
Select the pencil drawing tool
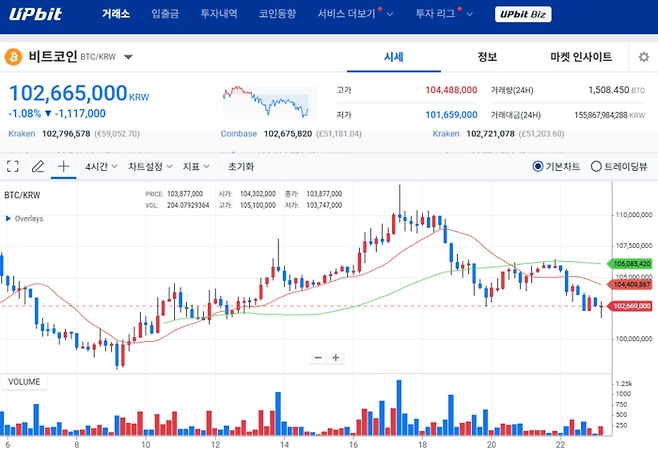pos(38,167)
